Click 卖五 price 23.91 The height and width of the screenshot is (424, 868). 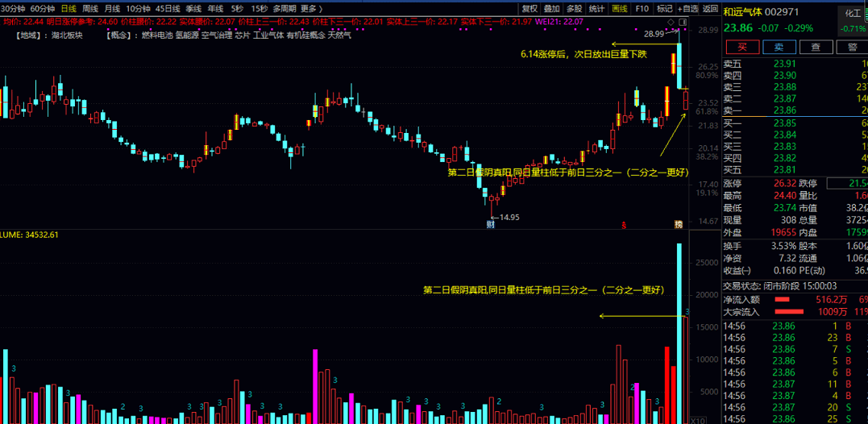pos(784,64)
